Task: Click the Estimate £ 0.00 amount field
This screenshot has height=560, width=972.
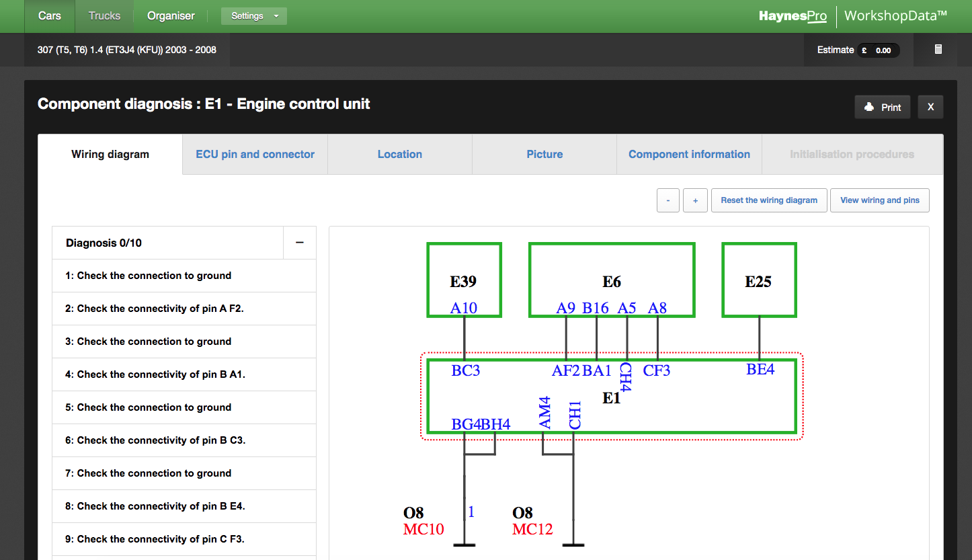Action: (878, 50)
